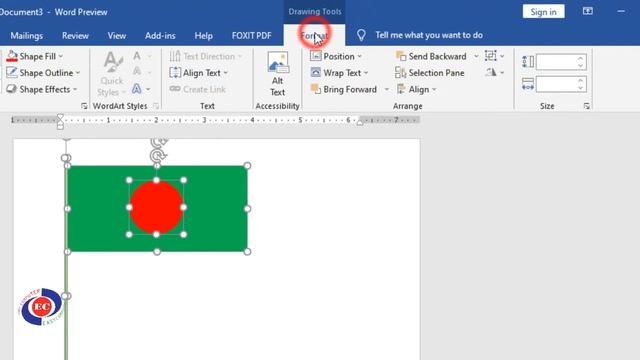Select the Drawing Tools Format tab
Image resolution: width=640 pixels, height=360 pixels.
(x=314, y=36)
